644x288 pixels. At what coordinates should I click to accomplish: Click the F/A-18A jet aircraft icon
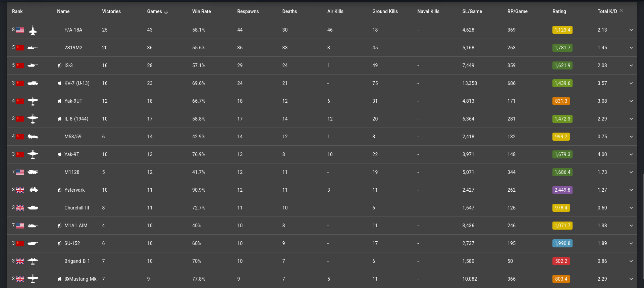[x=33, y=30]
